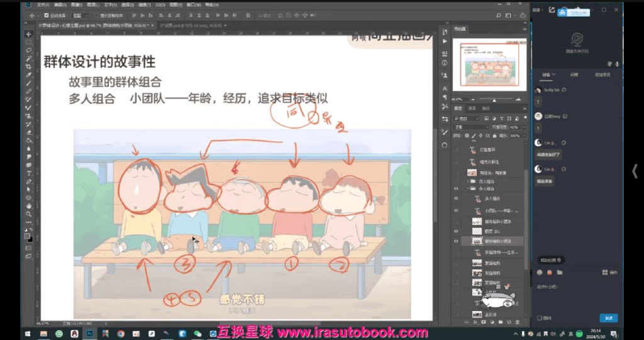Select the Magic Wand tool
This screenshot has width=644, height=340.
28,59
